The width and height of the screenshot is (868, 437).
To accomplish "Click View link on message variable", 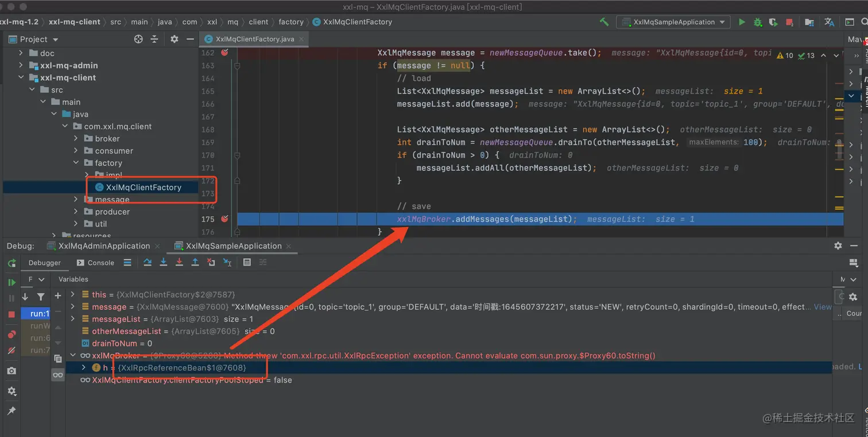I will coord(823,307).
